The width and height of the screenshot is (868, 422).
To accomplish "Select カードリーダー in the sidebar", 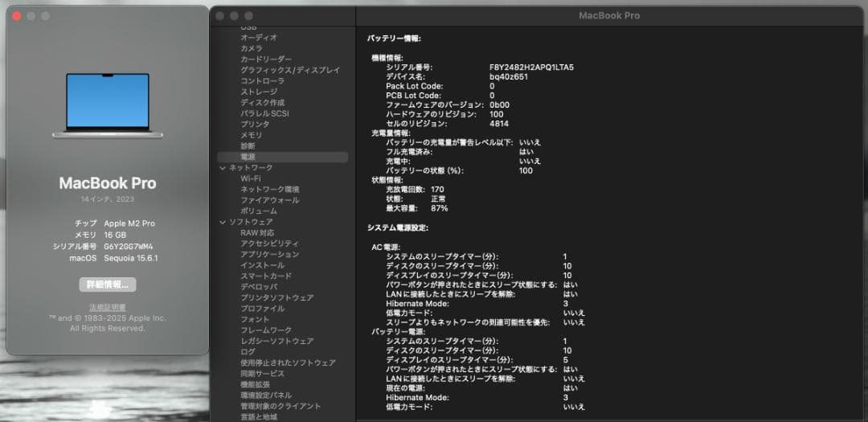I will (266, 59).
